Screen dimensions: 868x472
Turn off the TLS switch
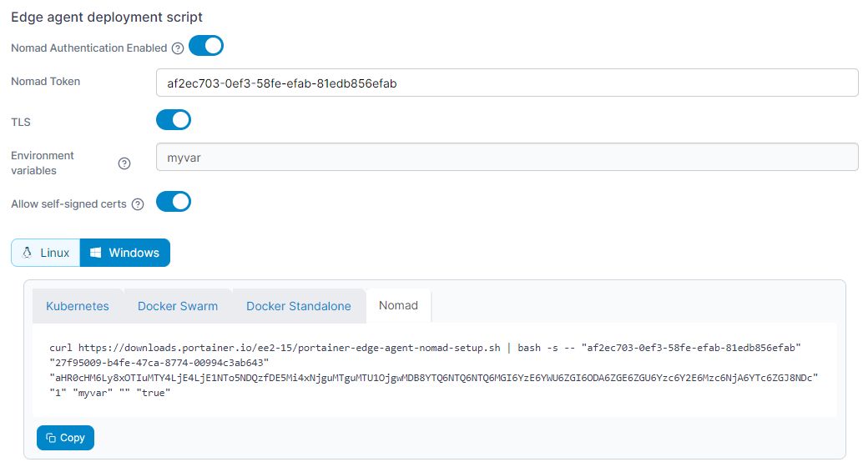[174, 120]
